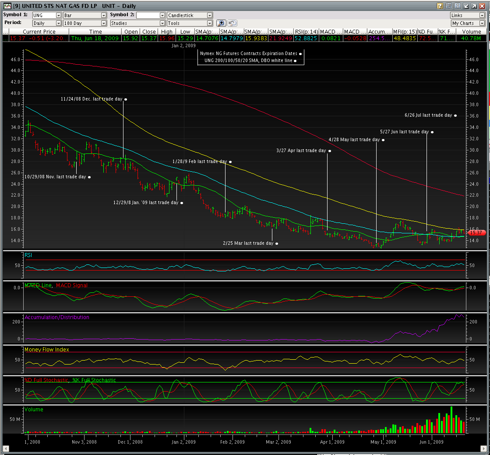Click the RSI(p: 14) column header
The width and height of the screenshot is (490, 455).
click(306, 31)
